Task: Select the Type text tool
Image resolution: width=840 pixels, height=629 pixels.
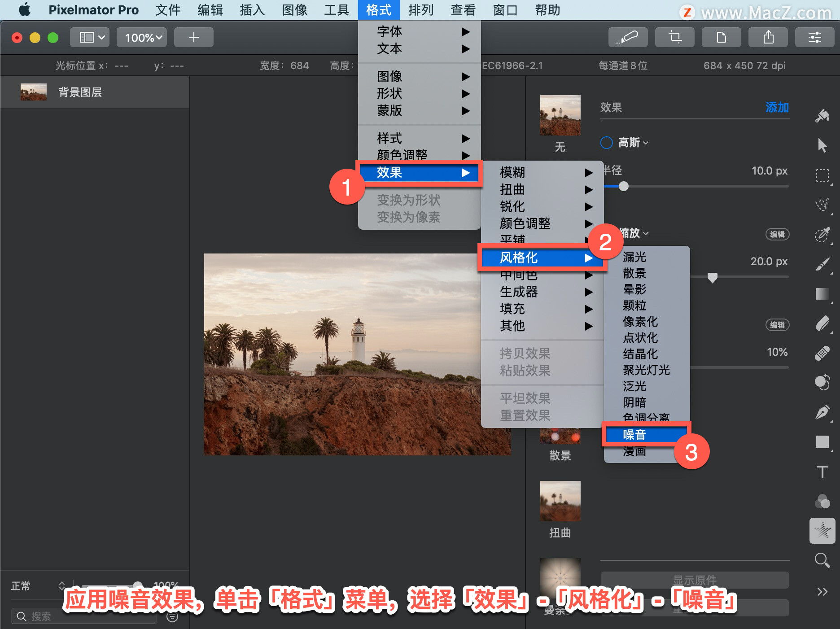Action: (822, 472)
